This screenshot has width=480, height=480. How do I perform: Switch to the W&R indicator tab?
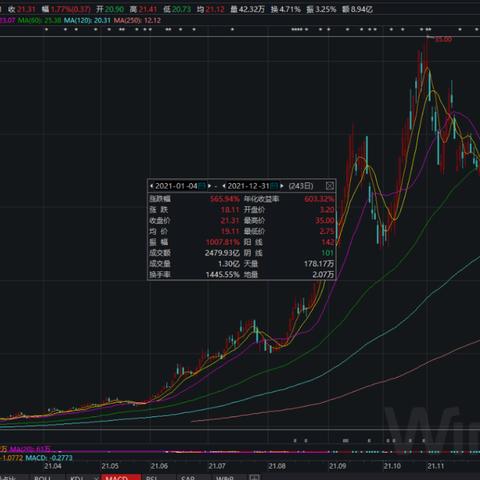pyautogui.click(x=225, y=477)
